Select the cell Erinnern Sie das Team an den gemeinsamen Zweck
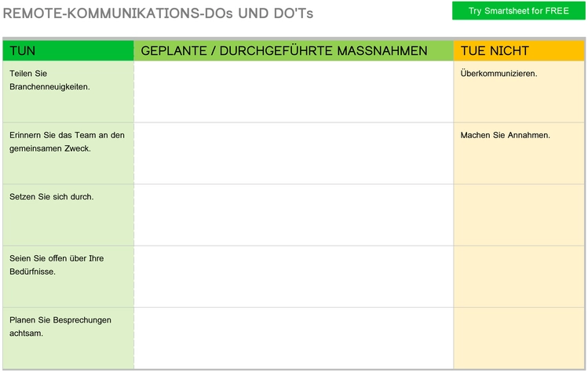 click(68, 153)
